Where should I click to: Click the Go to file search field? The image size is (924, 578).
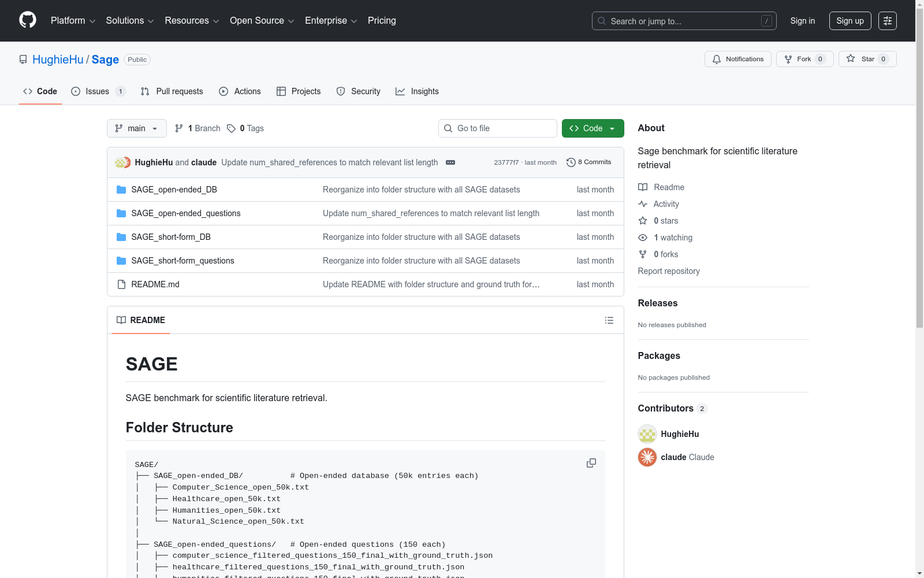[498, 128]
